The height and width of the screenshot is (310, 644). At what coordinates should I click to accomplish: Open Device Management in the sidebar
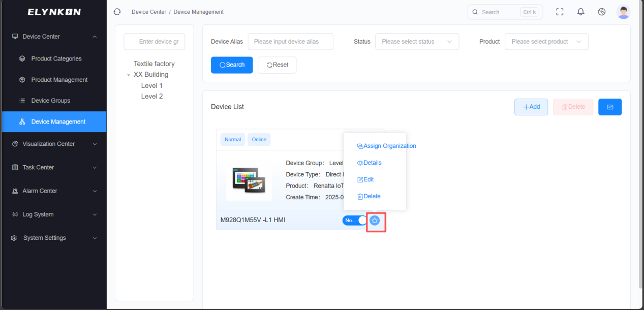(54, 121)
